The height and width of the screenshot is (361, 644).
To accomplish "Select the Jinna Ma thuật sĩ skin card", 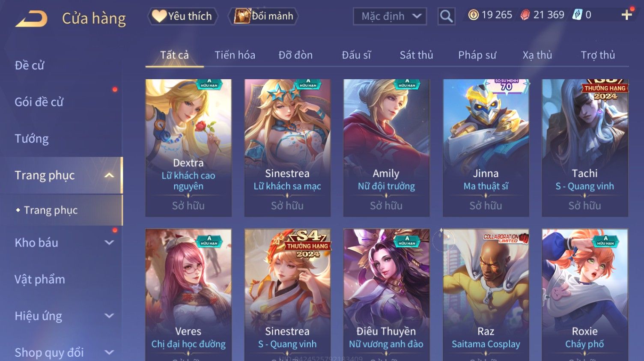I will (486, 148).
